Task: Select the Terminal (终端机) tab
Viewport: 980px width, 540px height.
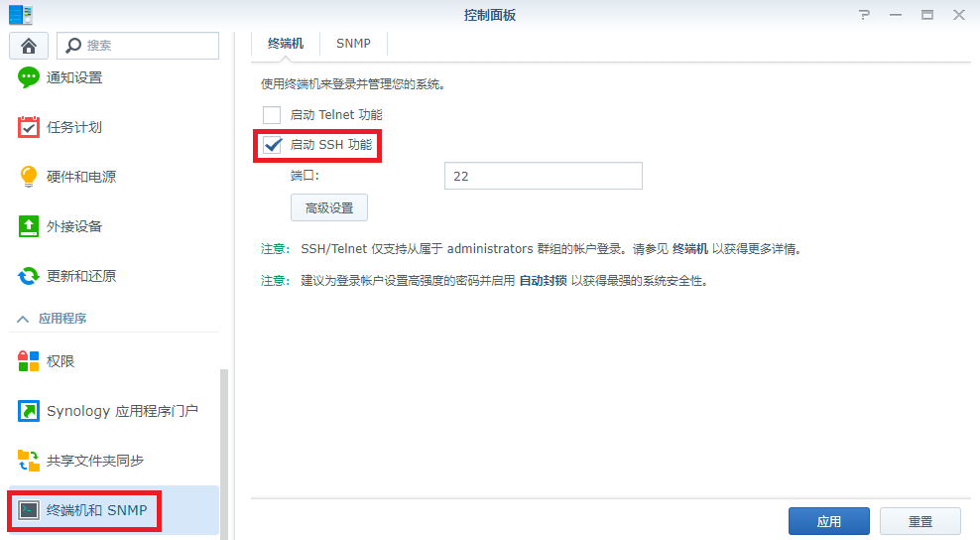Action: [286, 44]
